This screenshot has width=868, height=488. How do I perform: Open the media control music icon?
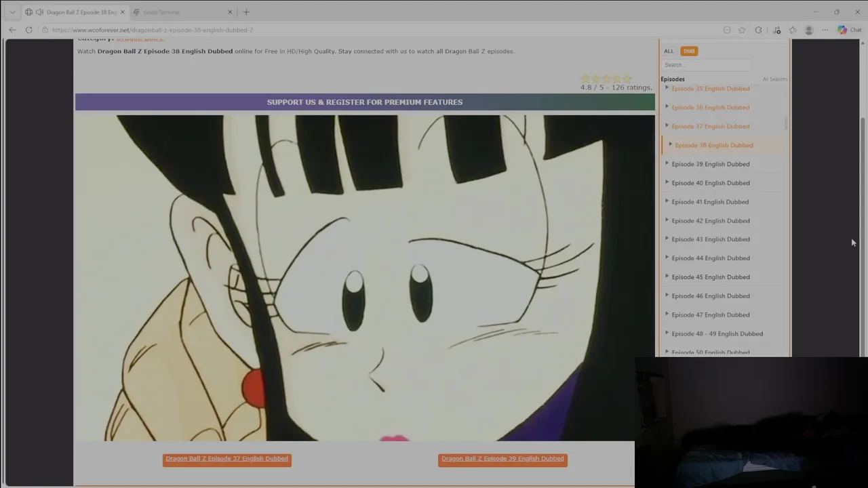777,30
